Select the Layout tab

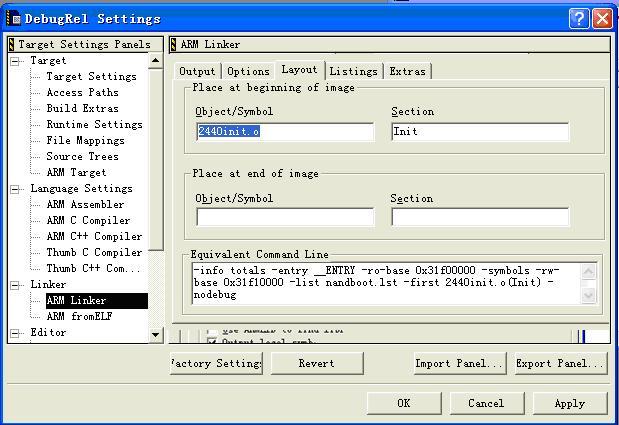coord(299,70)
